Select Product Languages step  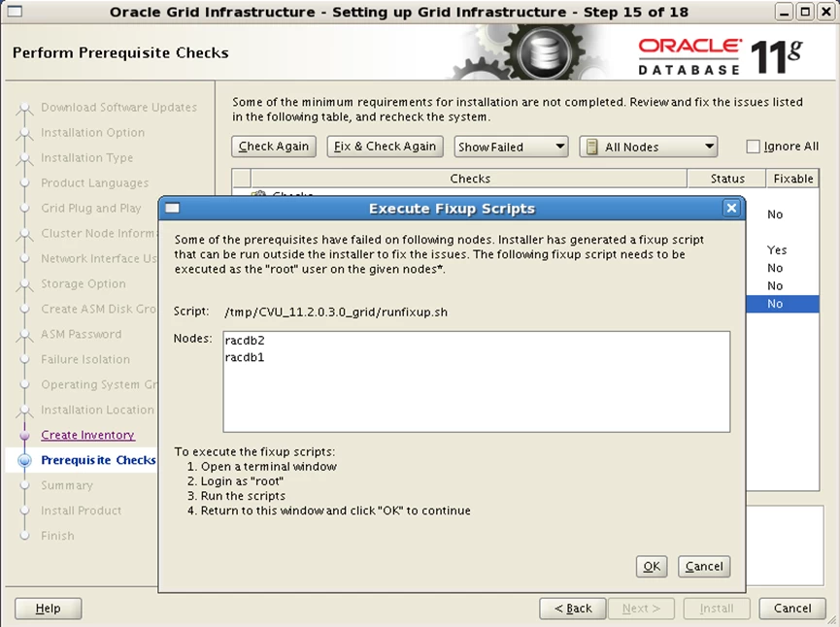click(95, 182)
